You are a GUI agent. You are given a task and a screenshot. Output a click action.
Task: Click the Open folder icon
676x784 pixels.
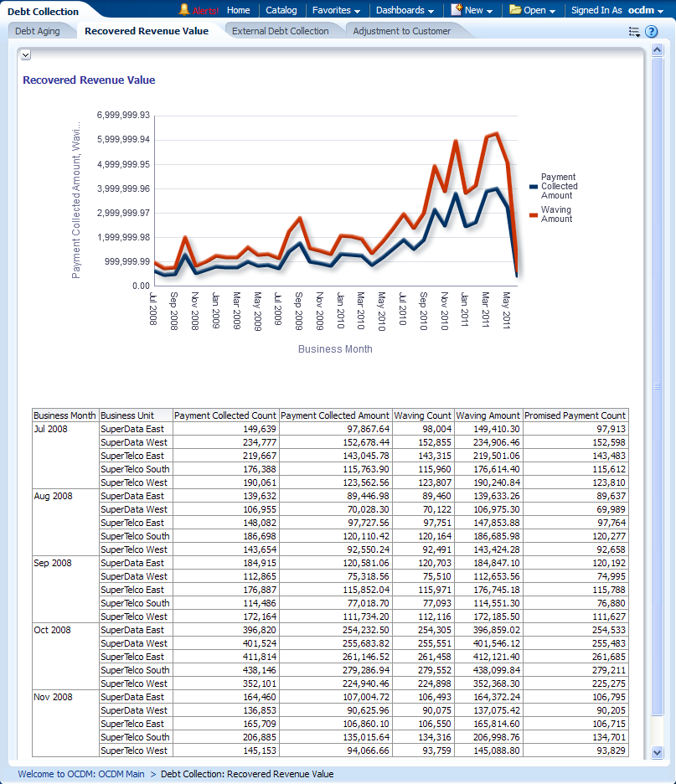[x=515, y=10]
